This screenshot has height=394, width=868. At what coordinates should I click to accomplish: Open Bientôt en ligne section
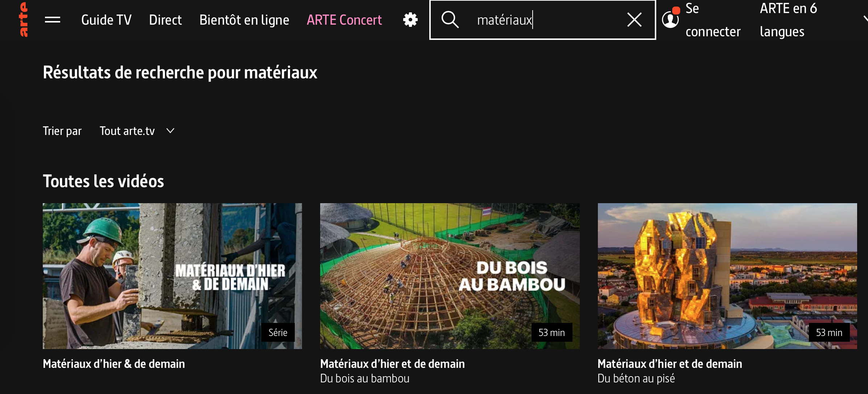244,20
